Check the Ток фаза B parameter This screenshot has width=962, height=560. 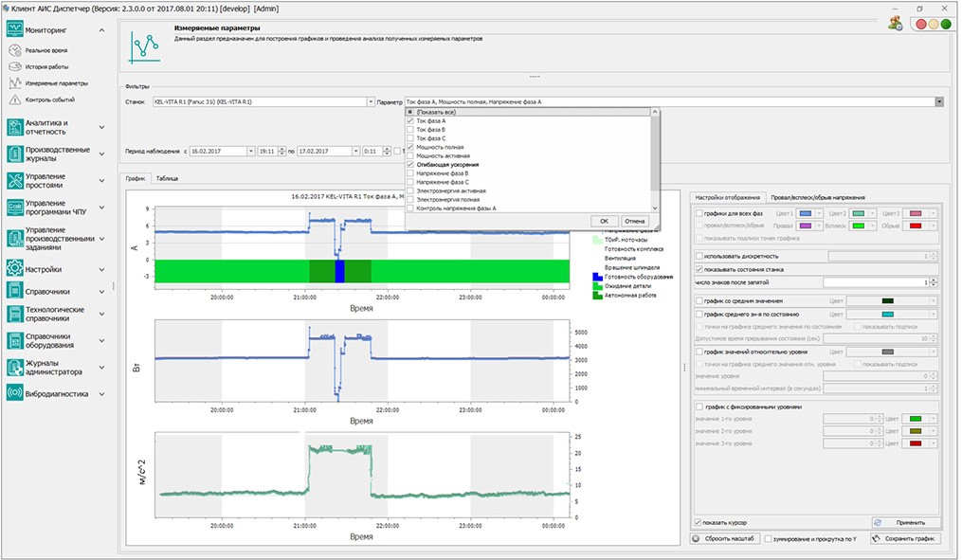(x=410, y=130)
